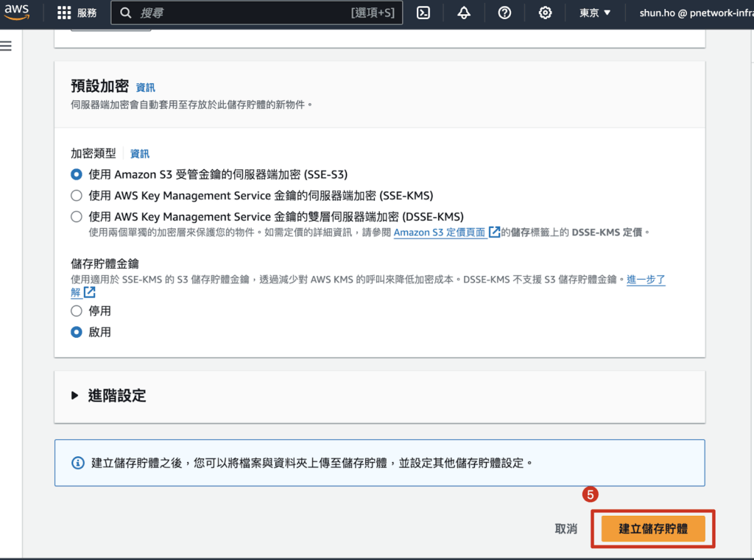This screenshot has width=754, height=560.
Task: Open the help question mark icon
Action: 504,13
